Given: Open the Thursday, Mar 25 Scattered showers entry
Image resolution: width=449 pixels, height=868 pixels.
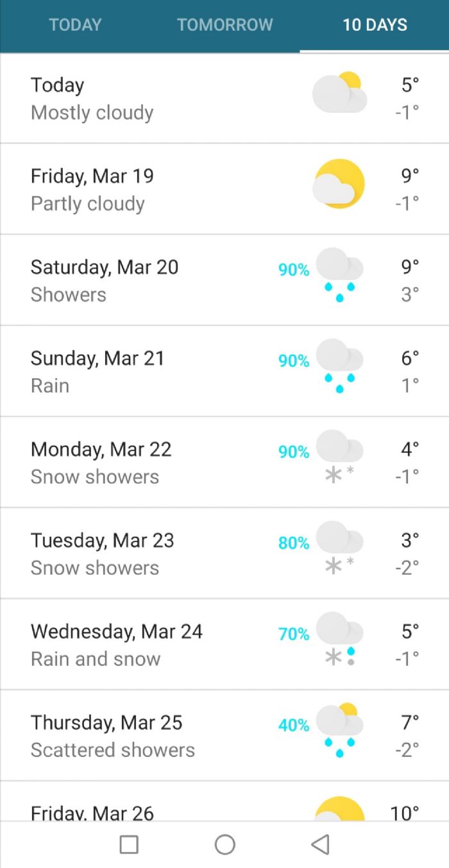Looking at the screenshot, I should [x=224, y=736].
